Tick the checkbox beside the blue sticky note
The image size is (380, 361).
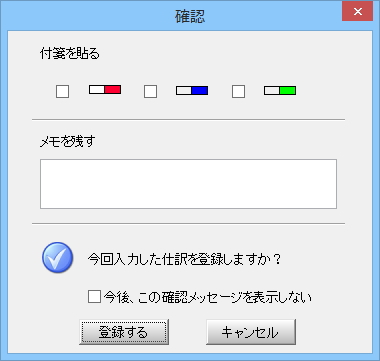click(x=150, y=91)
